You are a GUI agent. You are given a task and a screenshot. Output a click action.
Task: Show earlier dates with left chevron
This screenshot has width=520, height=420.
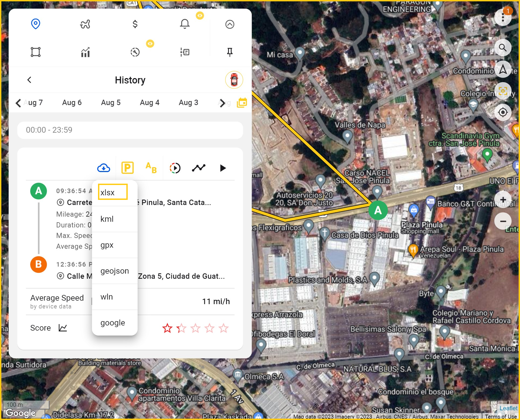18,103
